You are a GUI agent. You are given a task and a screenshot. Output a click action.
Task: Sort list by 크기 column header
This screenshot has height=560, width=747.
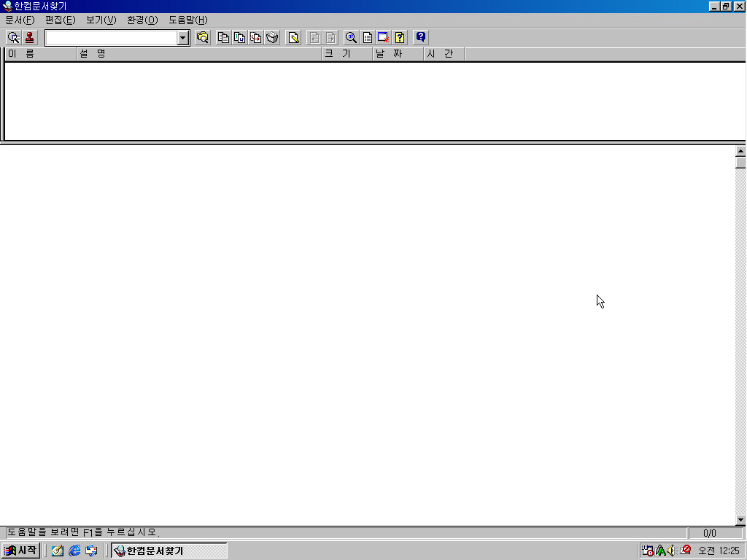pyautogui.click(x=347, y=54)
